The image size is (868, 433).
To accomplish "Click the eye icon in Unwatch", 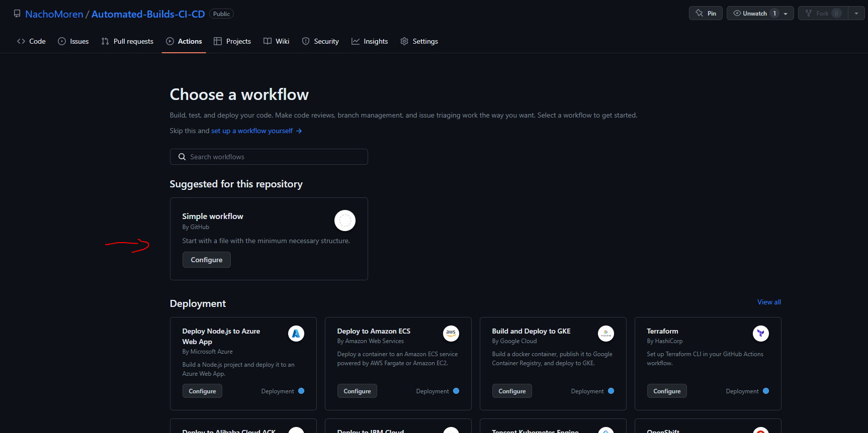I will coord(737,14).
